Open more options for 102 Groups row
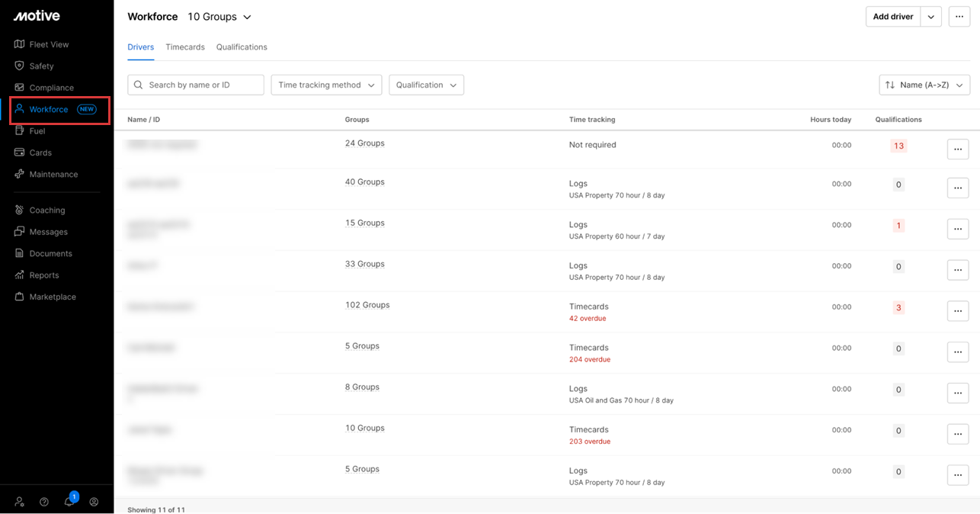 tap(958, 311)
